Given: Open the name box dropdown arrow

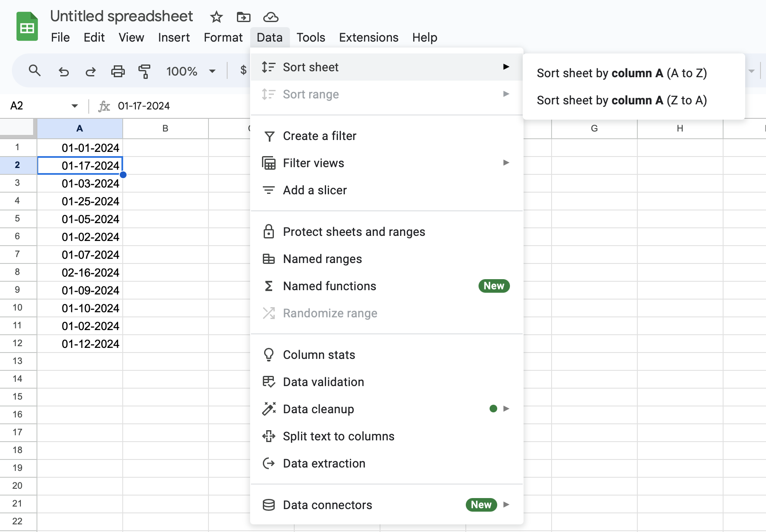Looking at the screenshot, I should 75,106.
